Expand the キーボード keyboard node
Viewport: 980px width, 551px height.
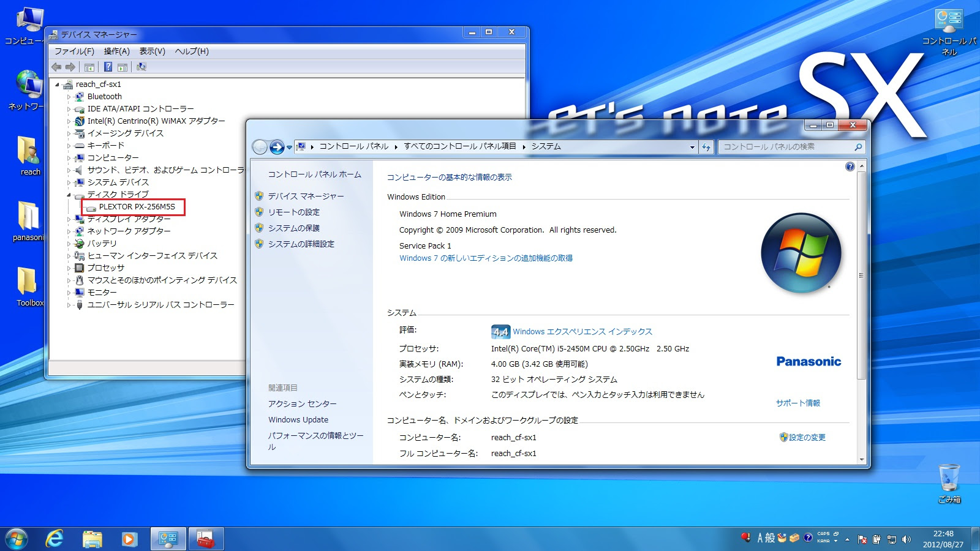click(69, 146)
